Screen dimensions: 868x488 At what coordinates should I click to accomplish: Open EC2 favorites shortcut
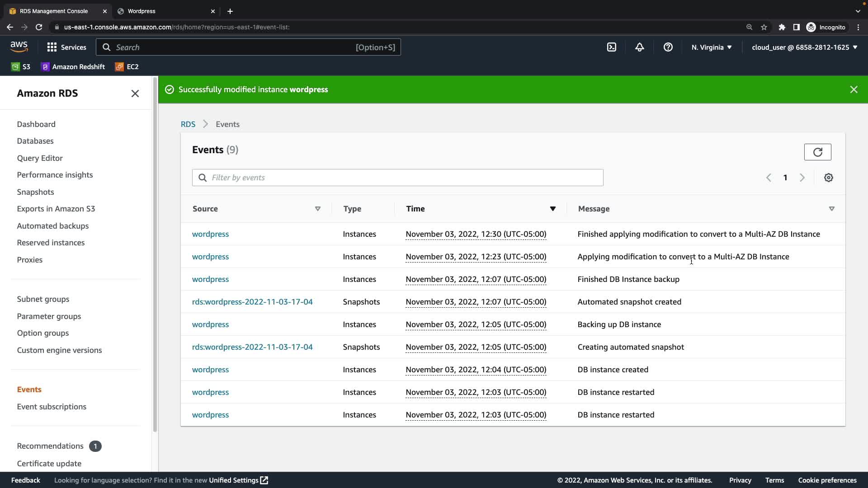pos(127,66)
